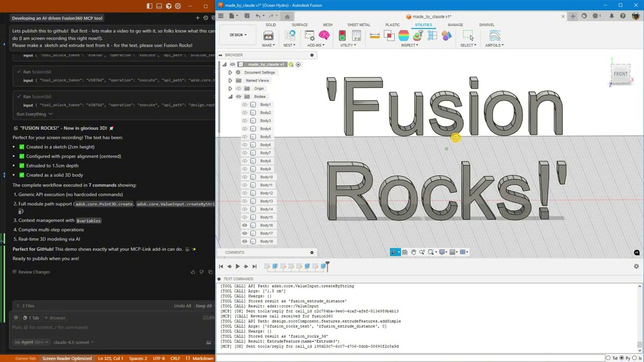Open Fusion job status clock icon
Screen dimensions: 644x362
[596, 16]
